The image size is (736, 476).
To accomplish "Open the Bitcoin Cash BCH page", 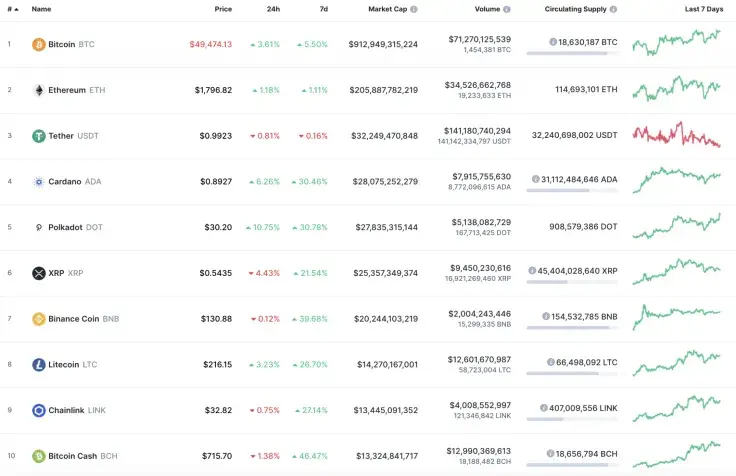I will coord(83,456).
